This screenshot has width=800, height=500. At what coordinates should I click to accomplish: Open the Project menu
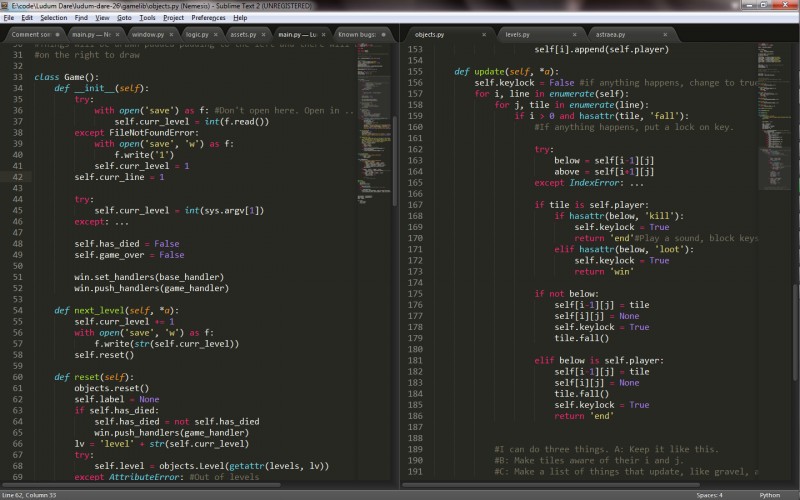pos(173,17)
